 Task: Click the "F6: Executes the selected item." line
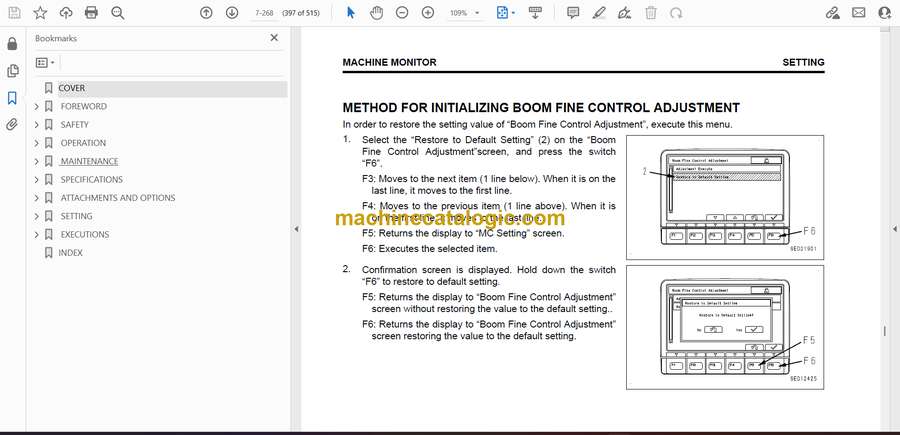(430, 249)
